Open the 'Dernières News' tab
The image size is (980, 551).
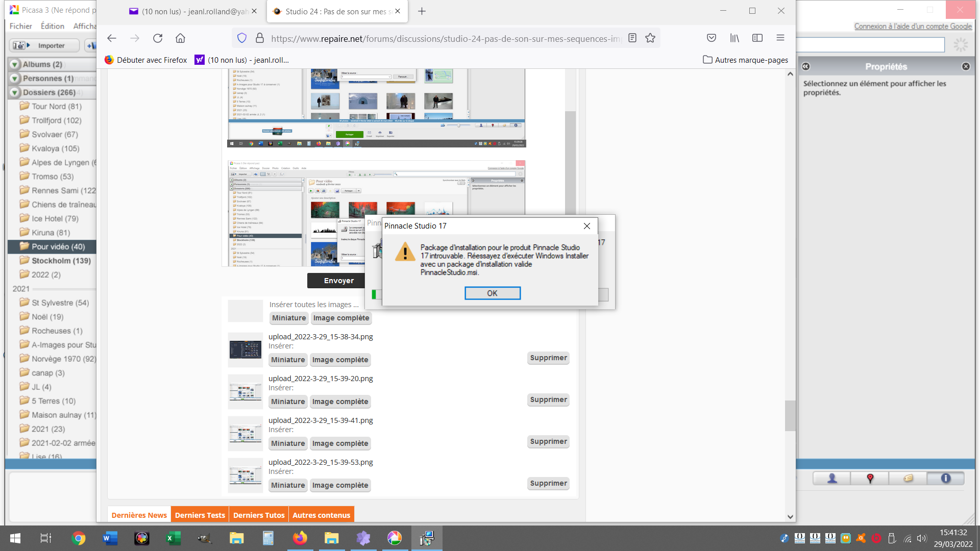139,515
